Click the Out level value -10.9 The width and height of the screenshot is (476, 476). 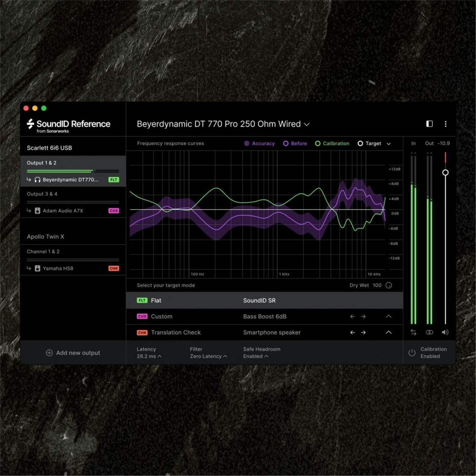(x=443, y=143)
